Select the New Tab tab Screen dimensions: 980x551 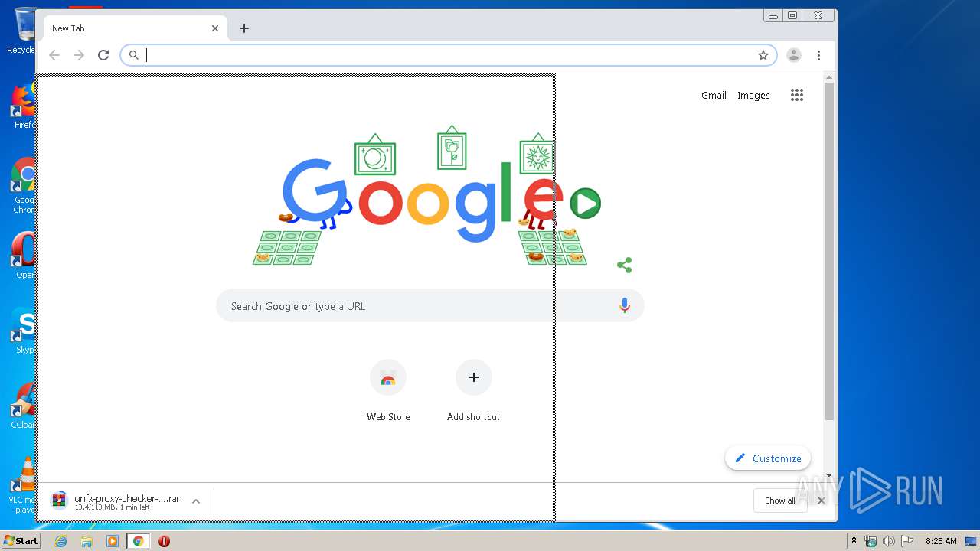(x=134, y=28)
